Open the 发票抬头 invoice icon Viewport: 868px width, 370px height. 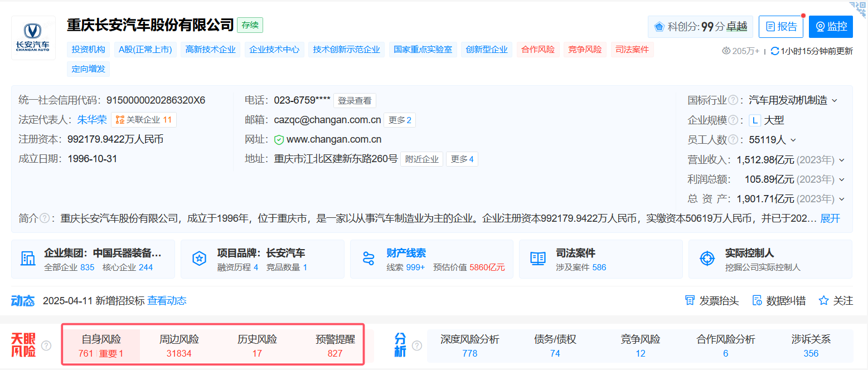click(690, 301)
